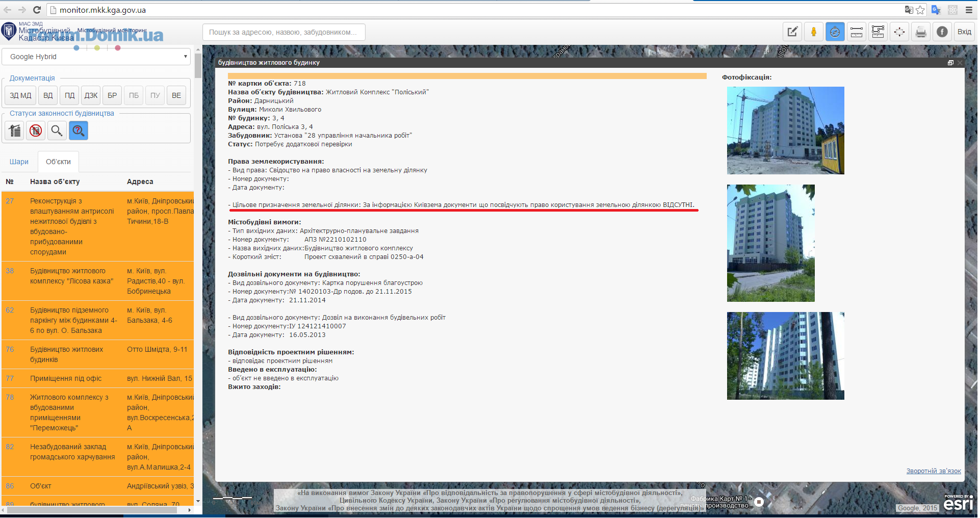Open the Google Translate extension icon
Viewport: 980px width, 518px height.
(936, 10)
